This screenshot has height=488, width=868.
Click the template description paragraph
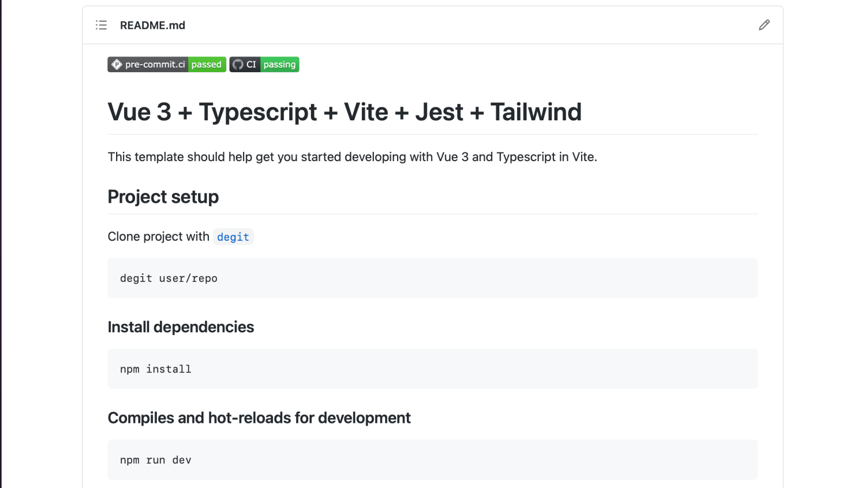click(352, 157)
